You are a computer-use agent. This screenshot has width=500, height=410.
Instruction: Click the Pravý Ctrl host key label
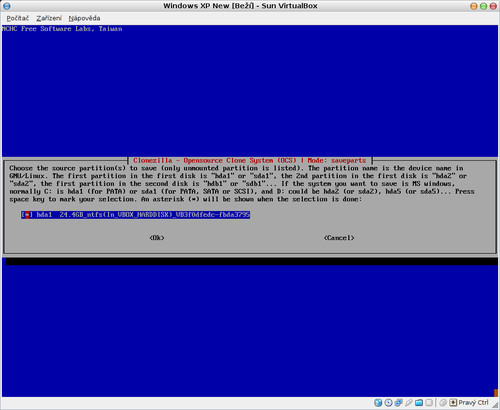[473, 403]
